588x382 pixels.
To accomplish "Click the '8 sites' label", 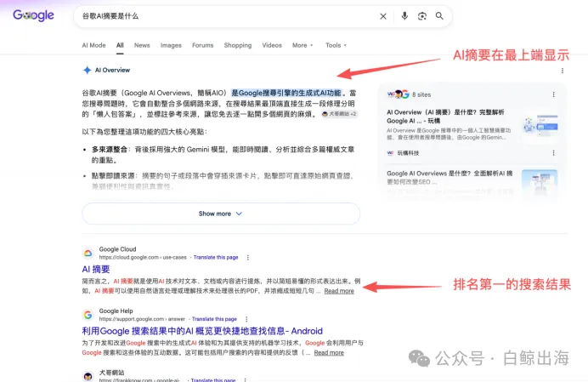I will click(x=421, y=94).
